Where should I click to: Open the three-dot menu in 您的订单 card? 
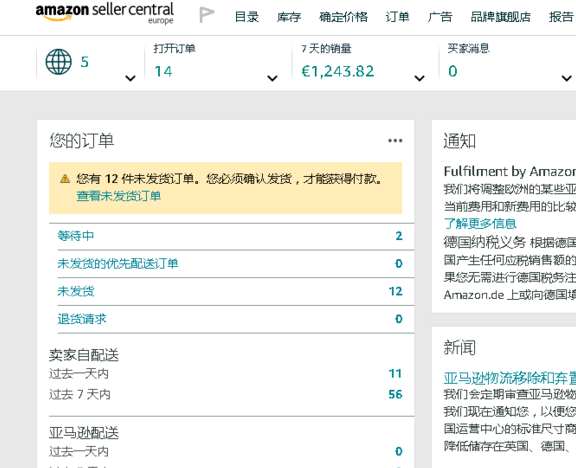pos(395,140)
